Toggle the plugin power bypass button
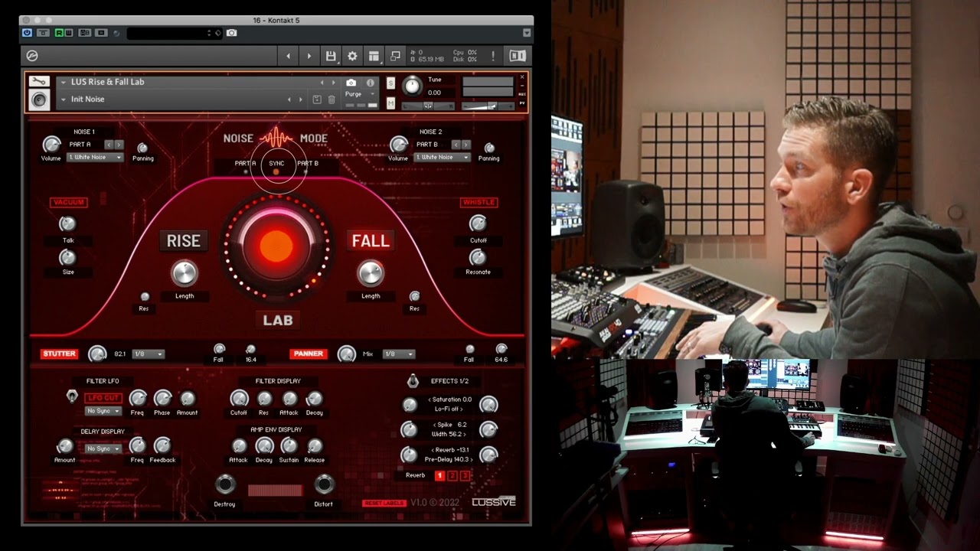 (x=28, y=33)
